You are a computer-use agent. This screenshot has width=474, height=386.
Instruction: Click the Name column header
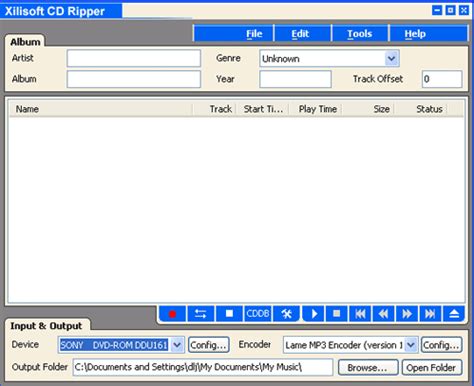tap(101, 109)
